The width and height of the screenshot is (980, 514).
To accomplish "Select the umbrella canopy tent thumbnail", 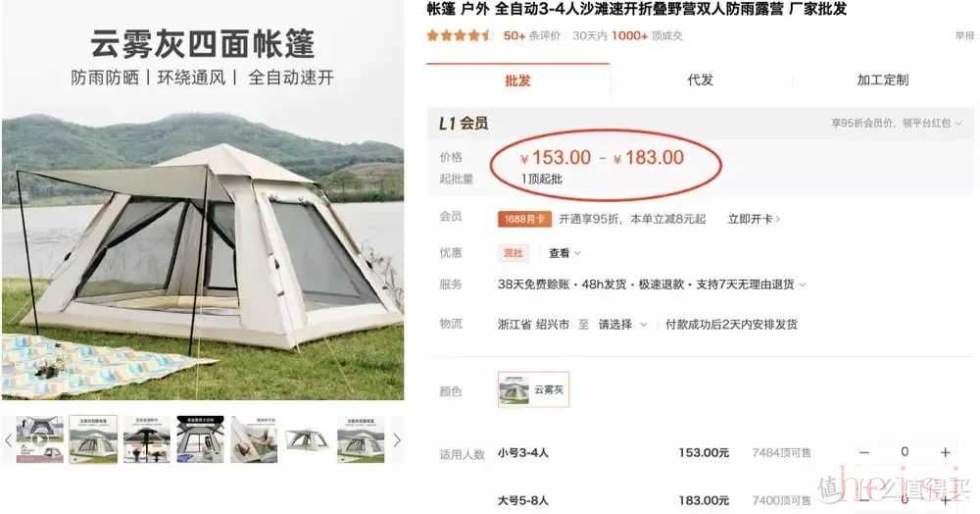I will point(146,439).
